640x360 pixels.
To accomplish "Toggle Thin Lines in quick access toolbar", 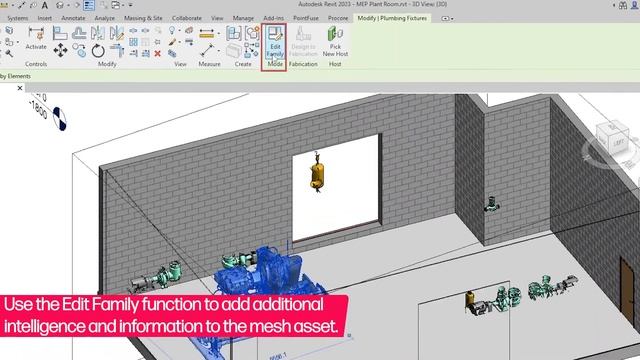I will tap(89, 5).
